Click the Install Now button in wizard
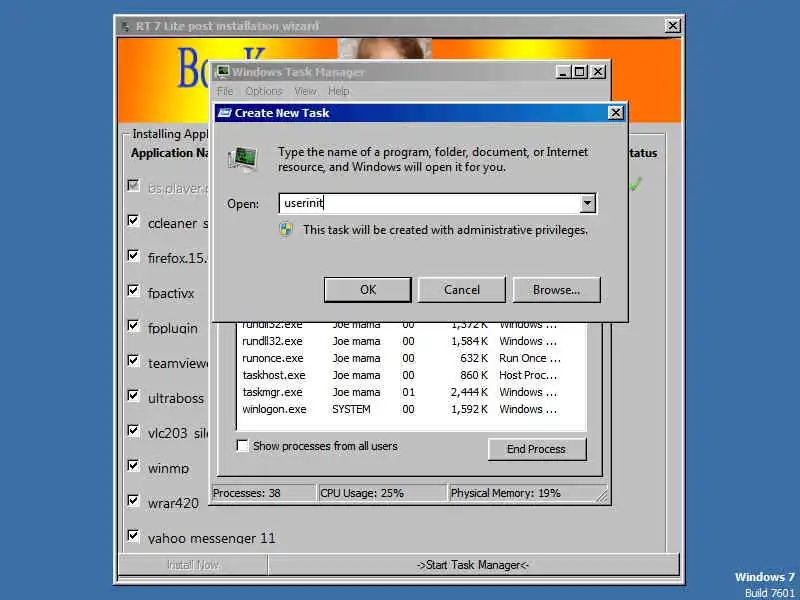The image size is (800, 600). pyautogui.click(x=193, y=565)
